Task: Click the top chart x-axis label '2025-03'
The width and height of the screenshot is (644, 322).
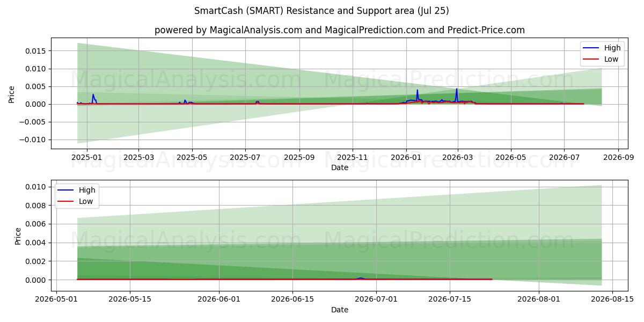Action: click(138, 158)
